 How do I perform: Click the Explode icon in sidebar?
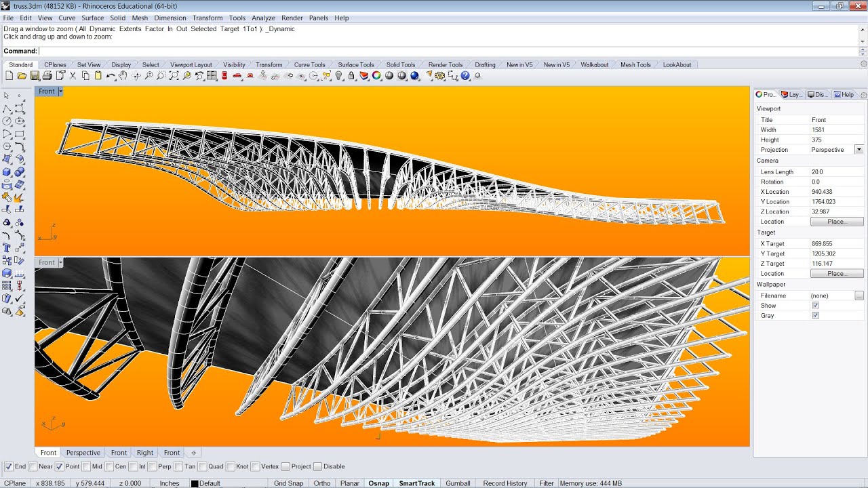pos(20,197)
